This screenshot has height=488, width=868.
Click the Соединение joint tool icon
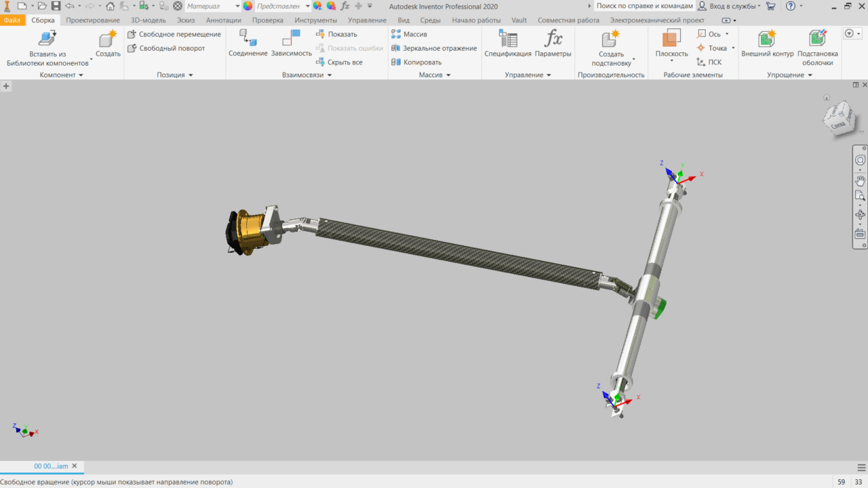pyautogui.click(x=248, y=41)
